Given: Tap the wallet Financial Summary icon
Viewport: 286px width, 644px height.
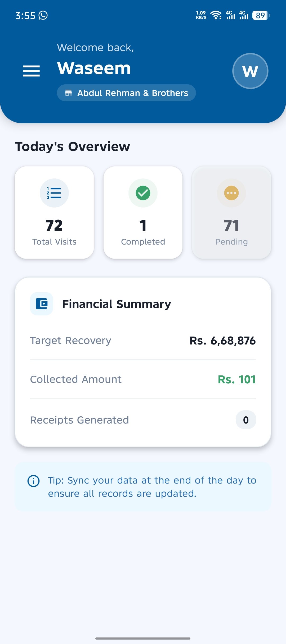Looking at the screenshot, I should tap(42, 304).
